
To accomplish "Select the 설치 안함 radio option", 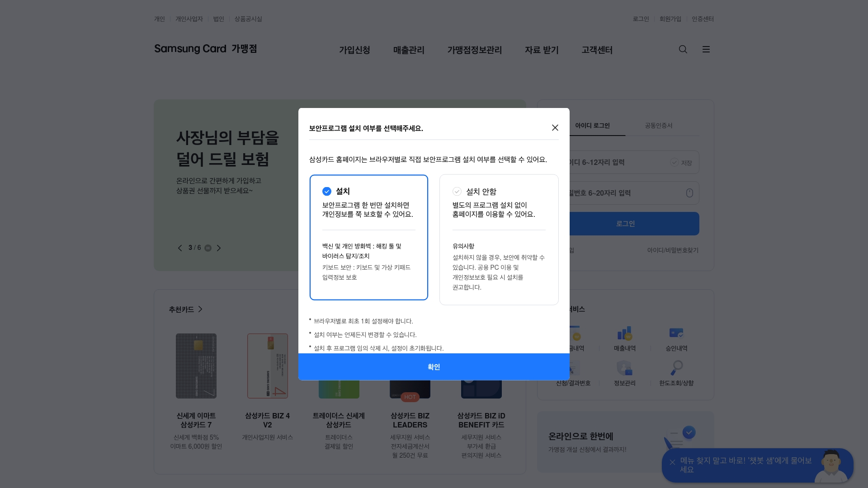I will [457, 191].
